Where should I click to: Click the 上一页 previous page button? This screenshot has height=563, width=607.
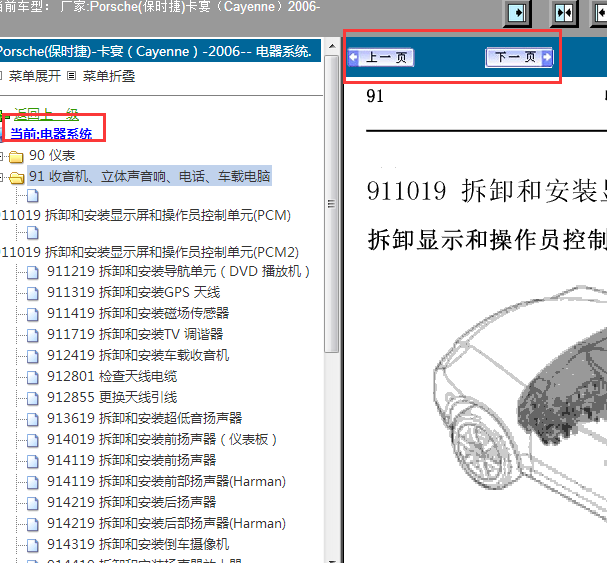381,58
